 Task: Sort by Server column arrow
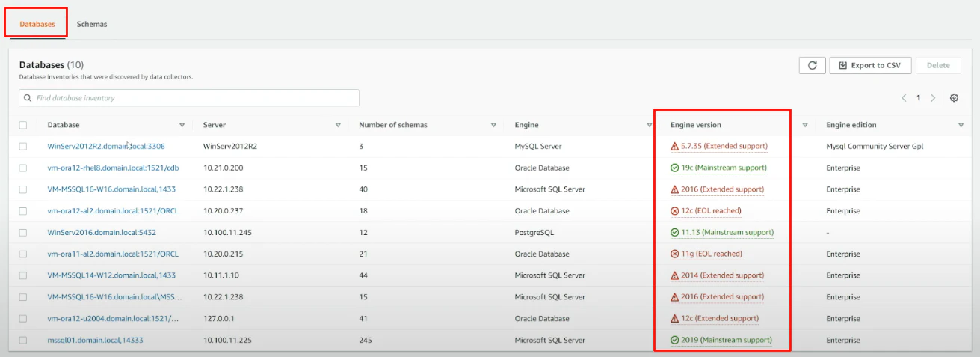(x=338, y=125)
